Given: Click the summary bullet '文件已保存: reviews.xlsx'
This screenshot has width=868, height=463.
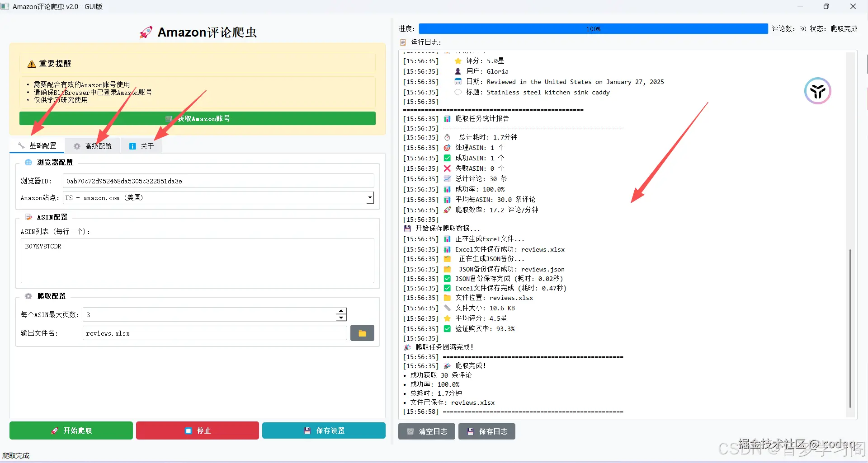Looking at the screenshot, I should (452, 402).
